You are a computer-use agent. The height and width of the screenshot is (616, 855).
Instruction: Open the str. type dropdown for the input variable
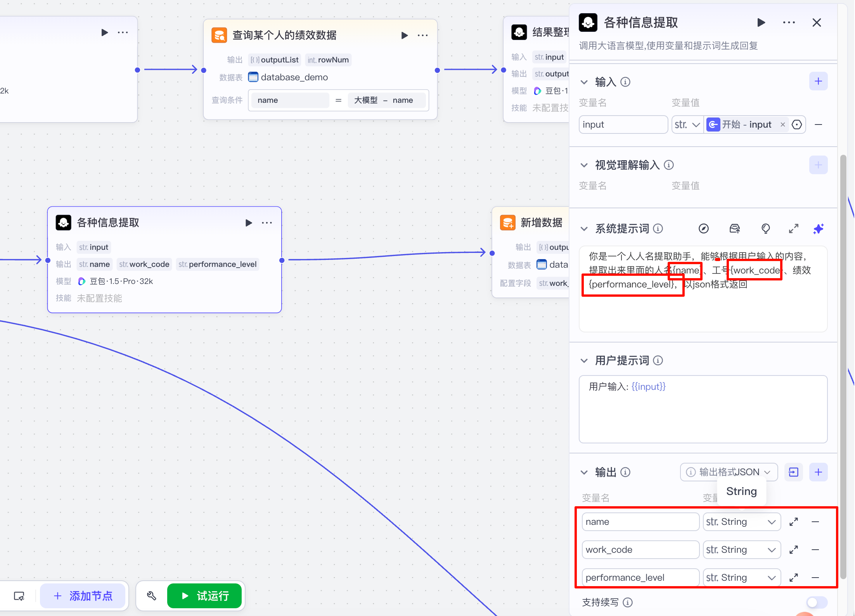[687, 125]
